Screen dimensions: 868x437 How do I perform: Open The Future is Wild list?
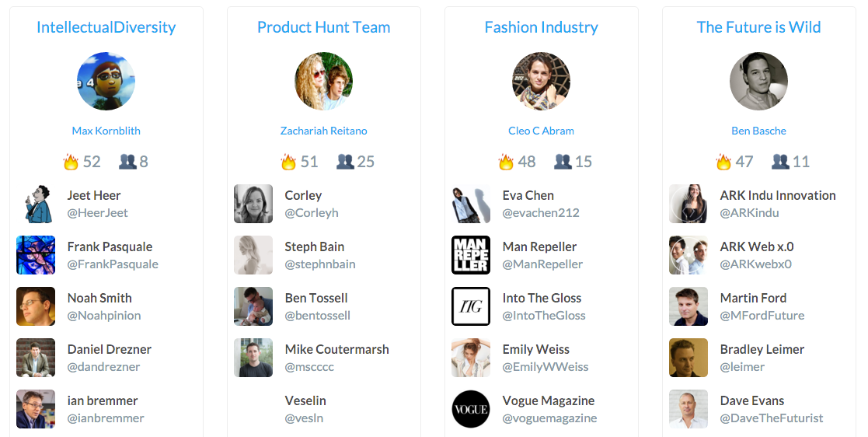759,27
